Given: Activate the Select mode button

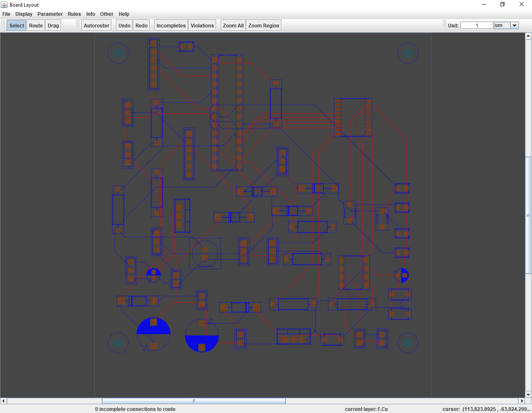Looking at the screenshot, I should pyautogui.click(x=17, y=25).
